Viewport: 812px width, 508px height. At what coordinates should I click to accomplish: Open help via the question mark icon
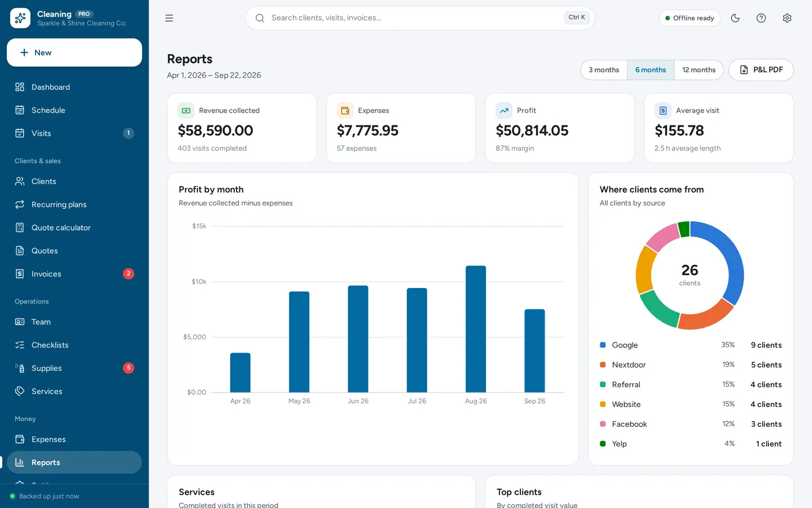tap(762, 18)
